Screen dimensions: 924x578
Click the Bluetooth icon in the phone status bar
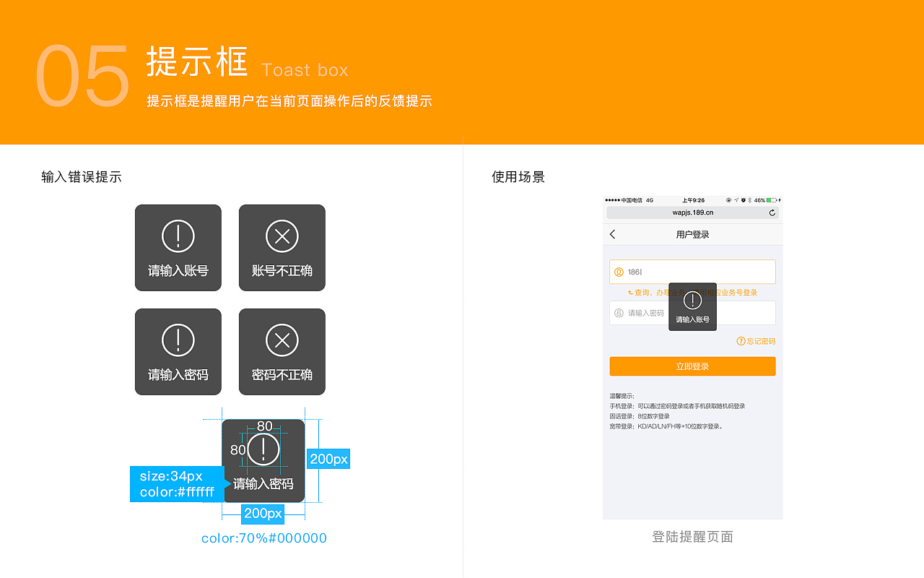point(749,200)
